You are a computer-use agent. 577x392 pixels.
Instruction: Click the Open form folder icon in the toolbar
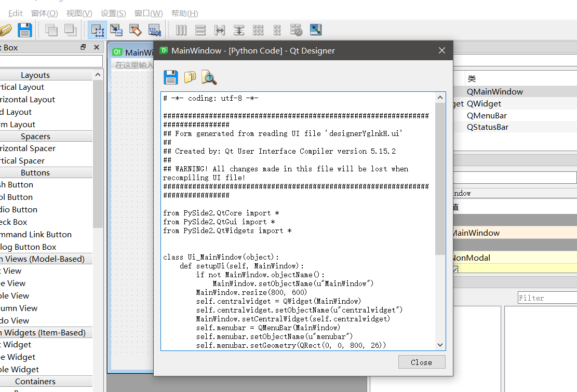point(5,30)
